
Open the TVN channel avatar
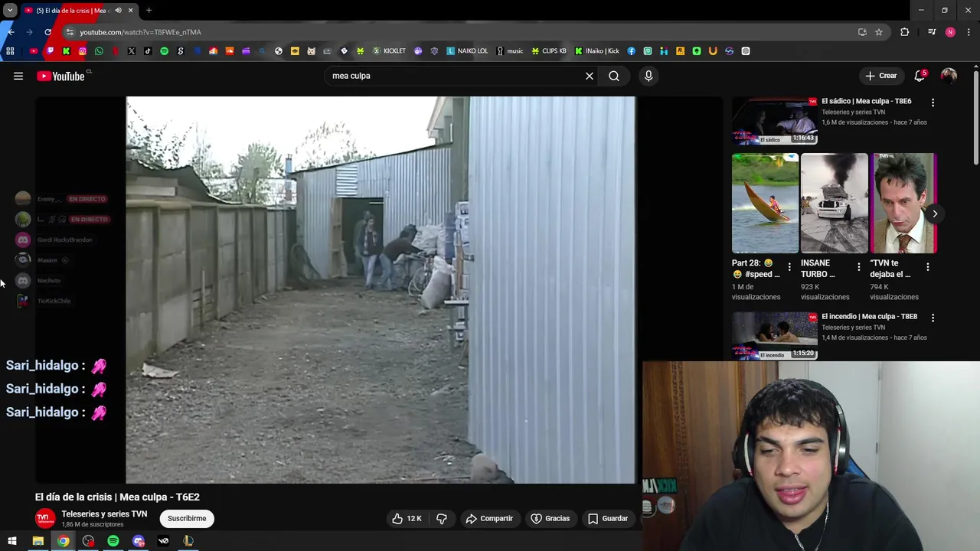coord(45,518)
